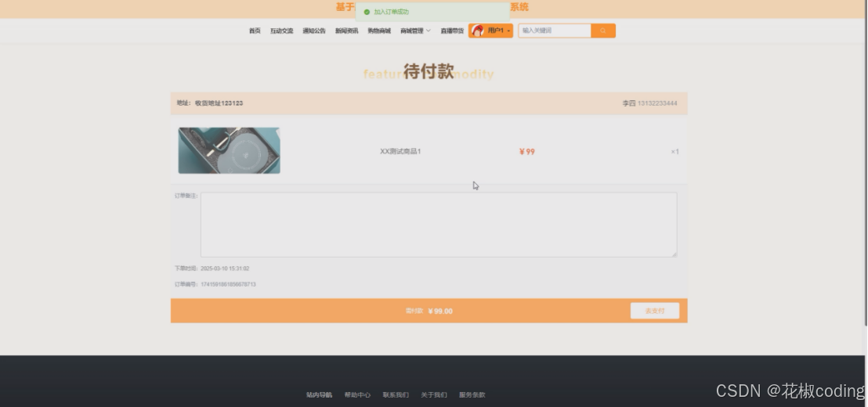Open 服务条款 footer link

(472, 394)
